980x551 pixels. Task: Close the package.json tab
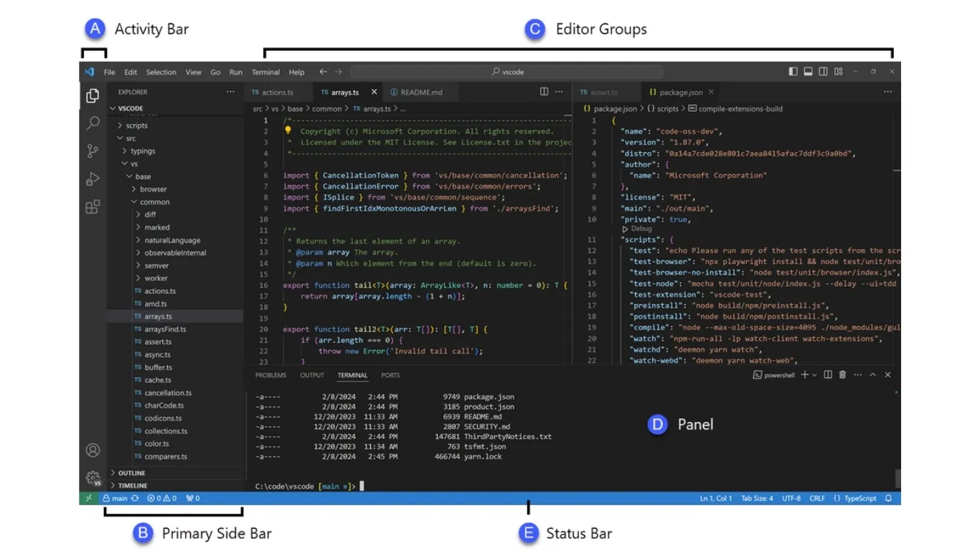pos(711,92)
